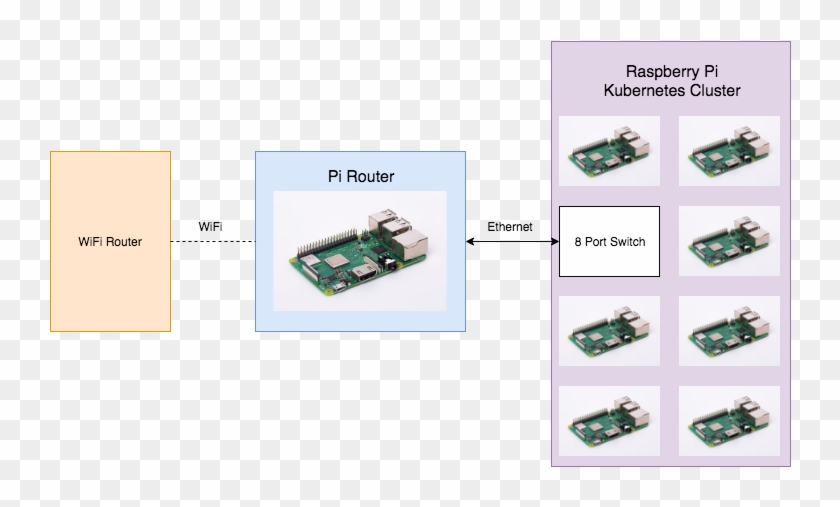Select bottom-left Raspberry Pi in the cluster
Image resolution: width=840 pixels, height=507 pixels.
pyautogui.click(x=610, y=421)
